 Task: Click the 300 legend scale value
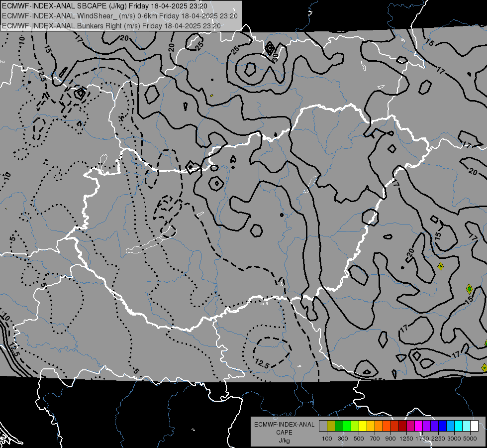pyautogui.click(x=343, y=439)
